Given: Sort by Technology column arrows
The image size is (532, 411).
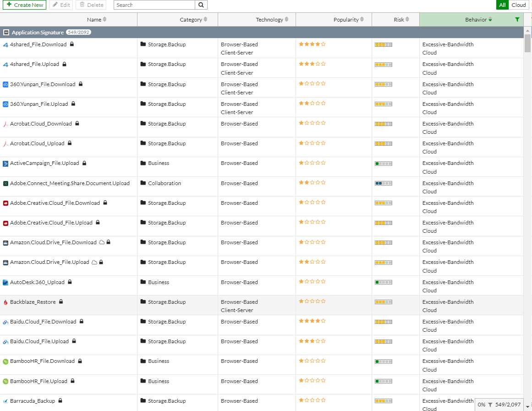Looking at the screenshot, I should pyautogui.click(x=287, y=19).
